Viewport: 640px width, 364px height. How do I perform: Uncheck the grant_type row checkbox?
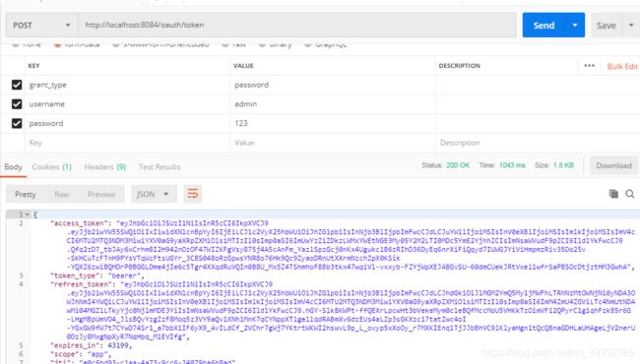coord(17,85)
